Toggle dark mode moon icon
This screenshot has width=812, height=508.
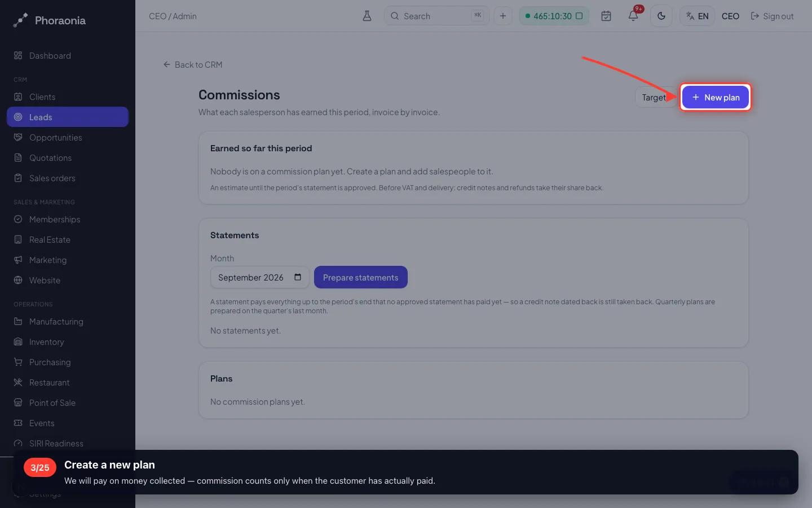[x=661, y=16]
